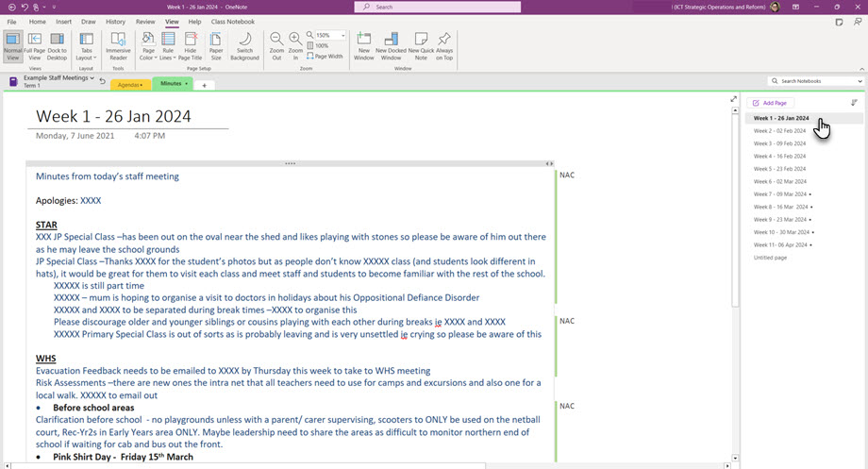Click the Undo icon in title bar
Screen dimensions: 868x469
pos(25,8)
